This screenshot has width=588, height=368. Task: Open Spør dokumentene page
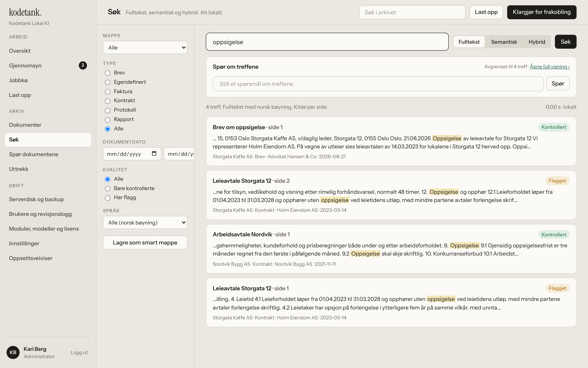point(48,154)
